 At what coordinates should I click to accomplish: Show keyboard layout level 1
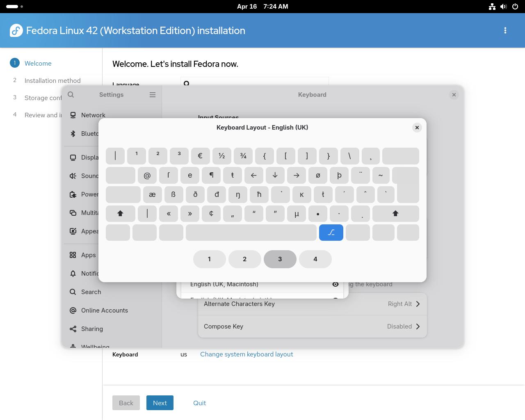pos(209,259)
